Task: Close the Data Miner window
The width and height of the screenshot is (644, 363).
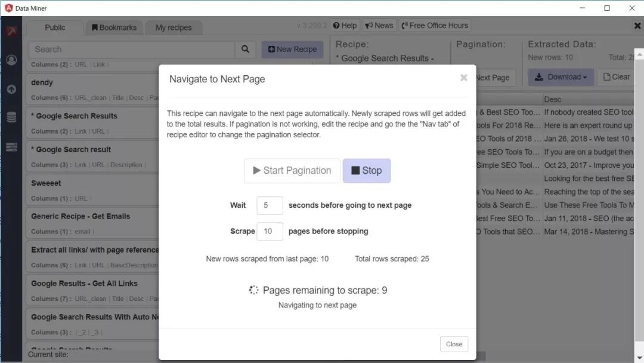Action: [632, 8]
